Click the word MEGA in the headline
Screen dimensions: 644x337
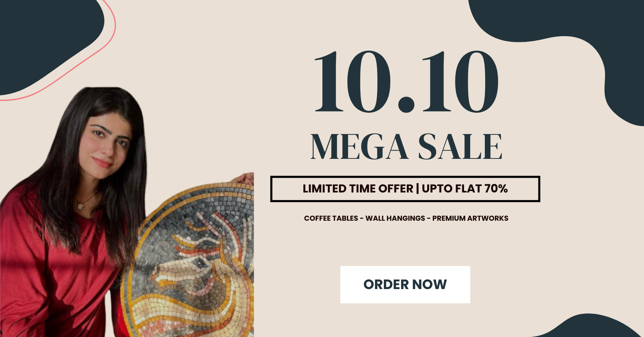click(x=360, y=147)
